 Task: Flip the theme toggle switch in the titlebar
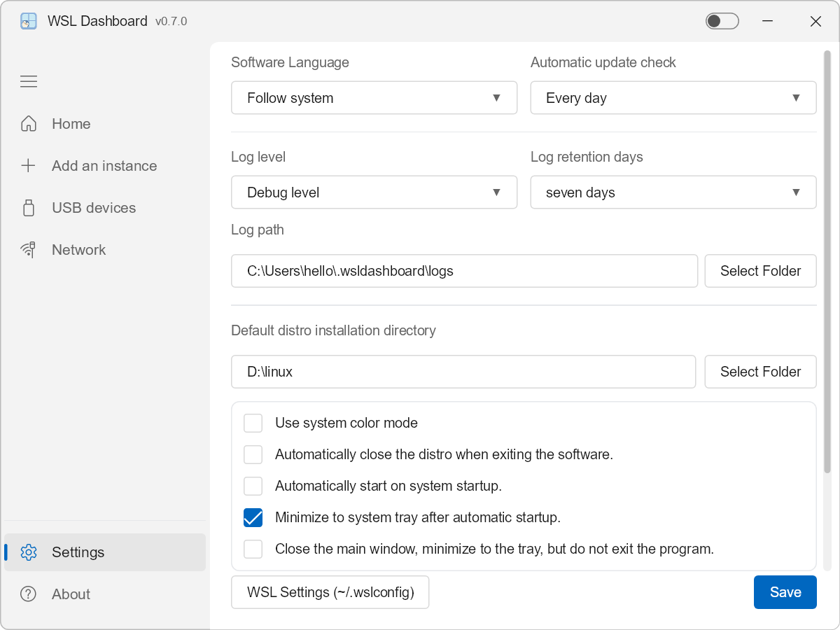coord(722,21)
